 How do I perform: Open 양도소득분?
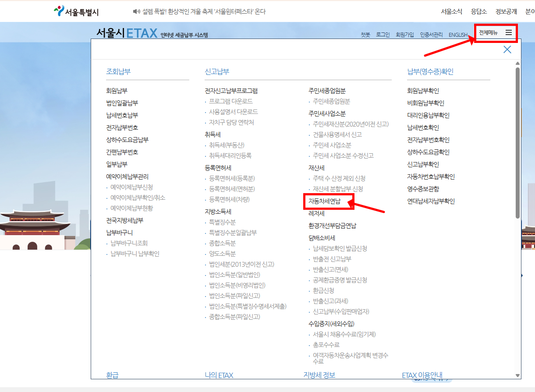pyautogui.click(x=222, y=254)
